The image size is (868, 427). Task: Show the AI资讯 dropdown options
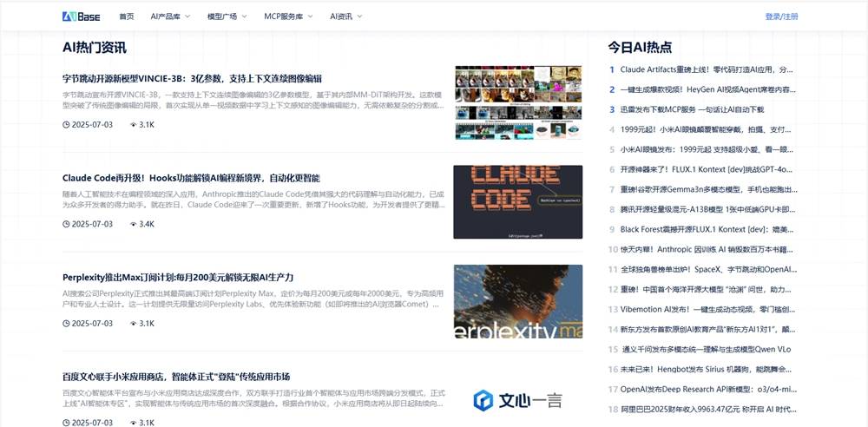[x=345, y=16]
